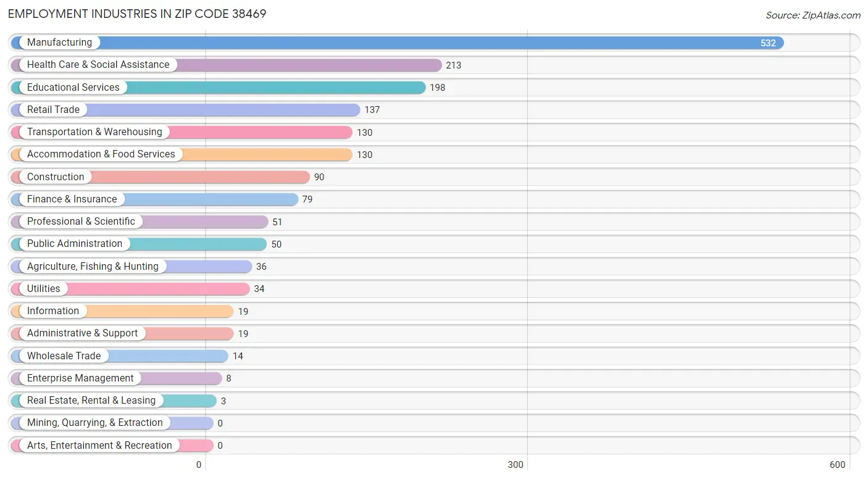The image size is (868, 479).
Task: Click Arts, Entertainment & Recreation label
Action: [x=99, y=445]
